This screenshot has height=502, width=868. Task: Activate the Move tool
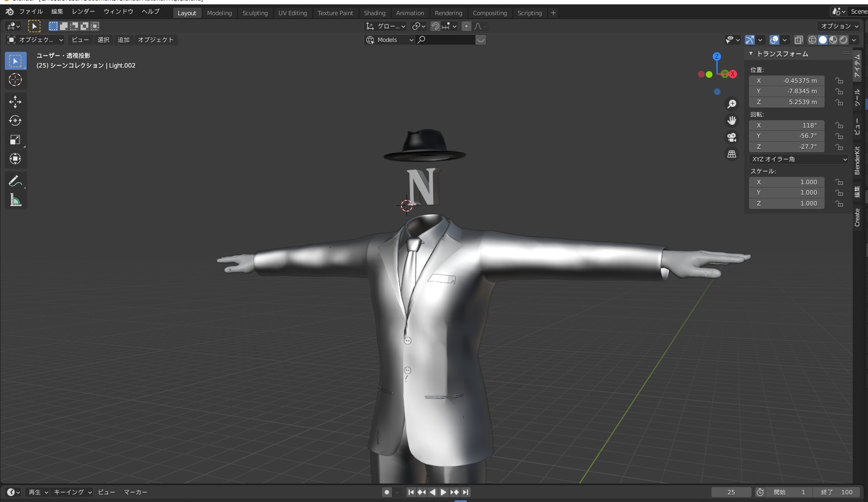tap(15, 101)
